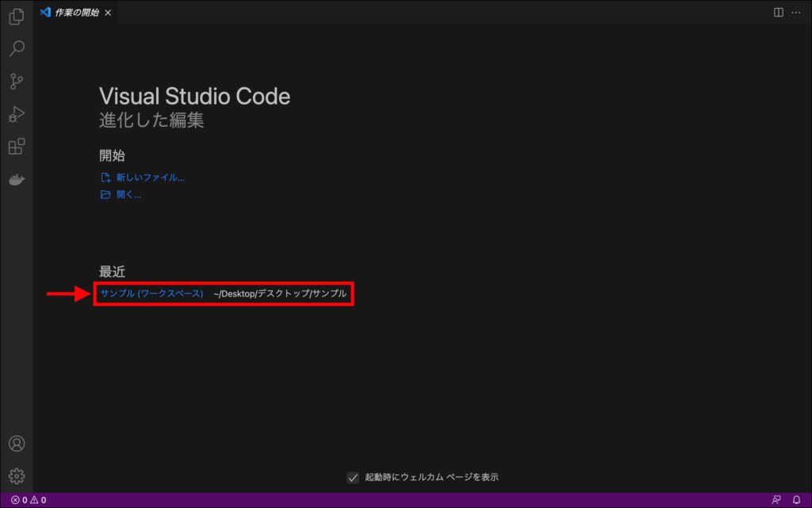Toggle 起動時にウェルカム ページを表示 checkbox
The width and height of the screenshot is (812, 508).
pos(353,477)
